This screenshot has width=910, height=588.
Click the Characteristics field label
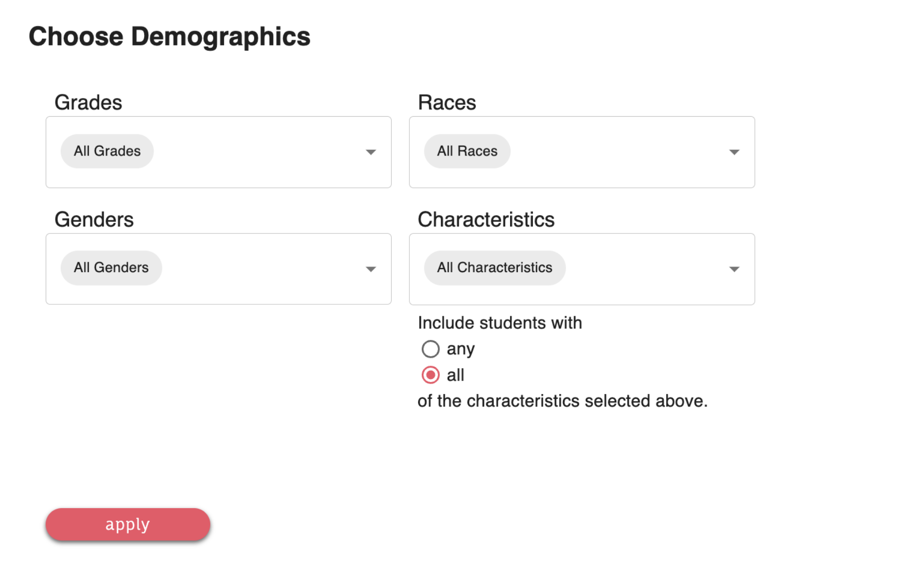point(486,219)
